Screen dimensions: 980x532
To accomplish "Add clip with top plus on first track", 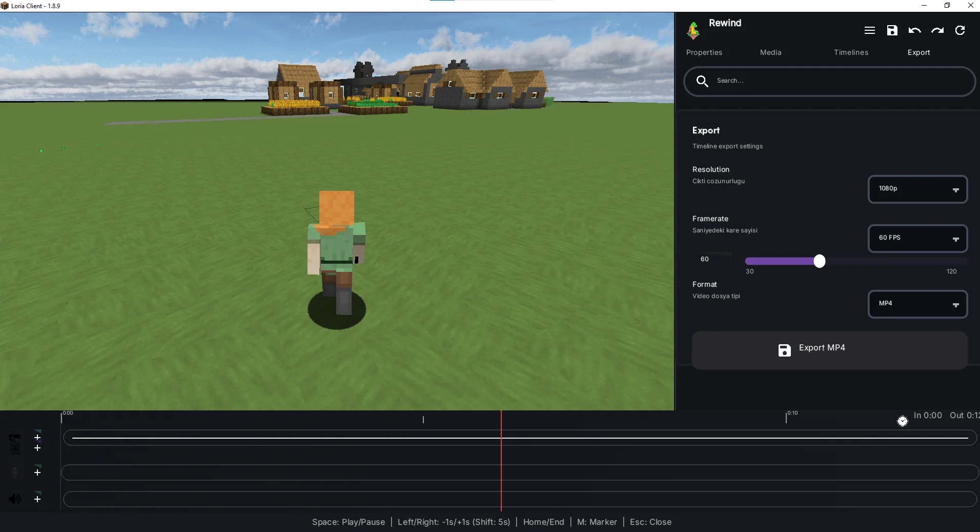I will [x=37, y=437].
